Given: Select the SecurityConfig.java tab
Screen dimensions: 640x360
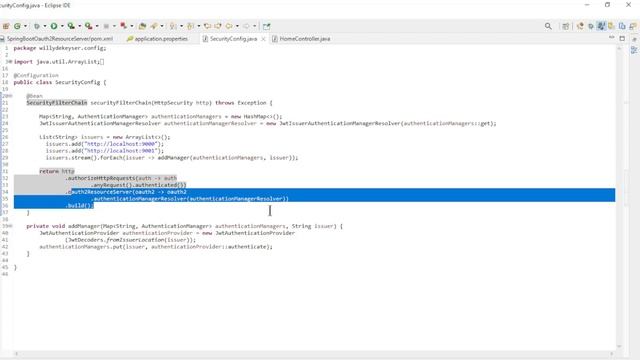Looking at the screenshot, I should tap(233, 39).
